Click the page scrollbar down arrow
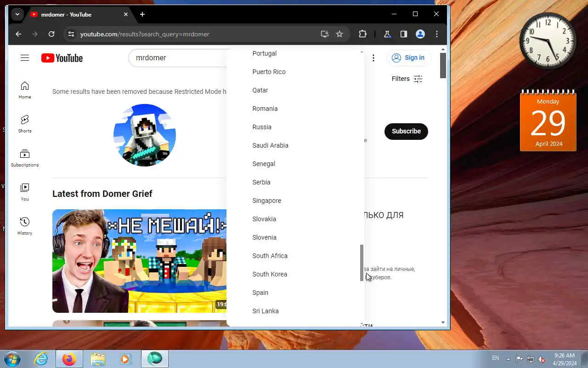588x368 pixels. click(x=443, y=322)
